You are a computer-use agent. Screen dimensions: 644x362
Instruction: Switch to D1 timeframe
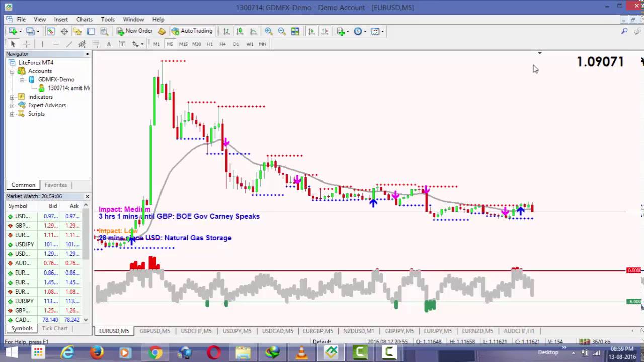point(236,44)
